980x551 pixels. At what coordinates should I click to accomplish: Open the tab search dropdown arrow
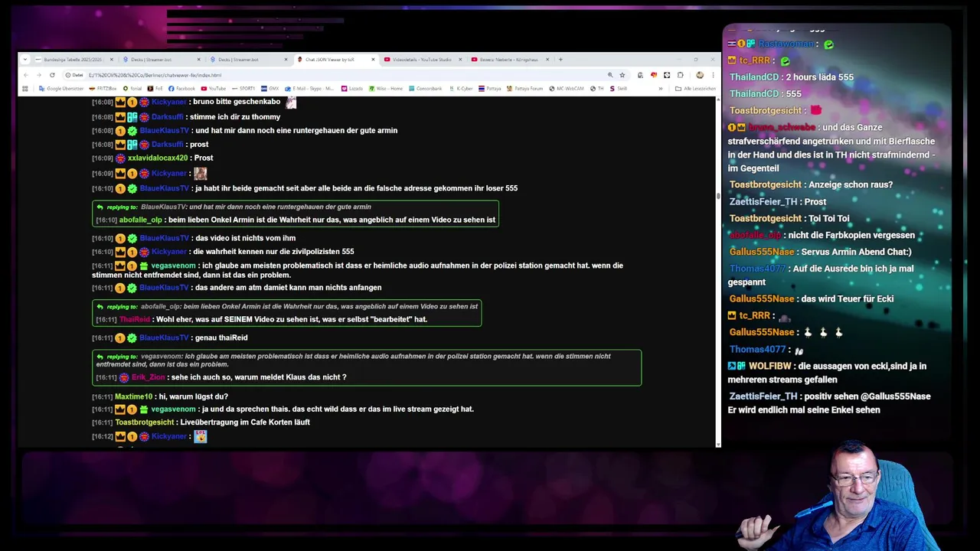(25, 60)
